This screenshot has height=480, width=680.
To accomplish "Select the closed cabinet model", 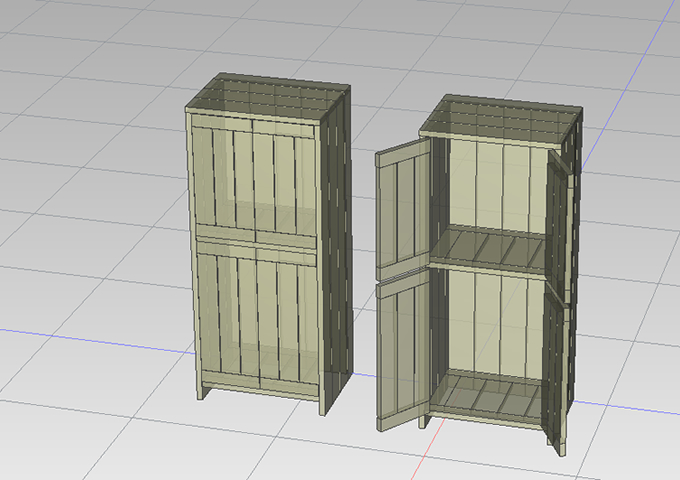I will point(269,243).
